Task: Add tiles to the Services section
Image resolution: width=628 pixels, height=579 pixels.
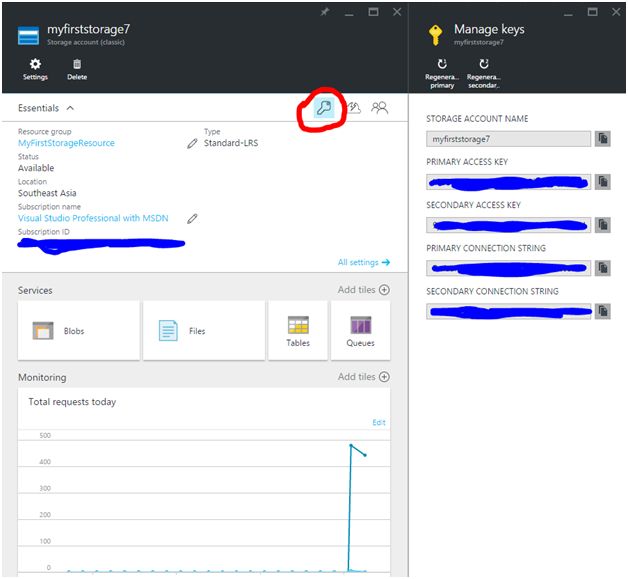Action: 363,290
